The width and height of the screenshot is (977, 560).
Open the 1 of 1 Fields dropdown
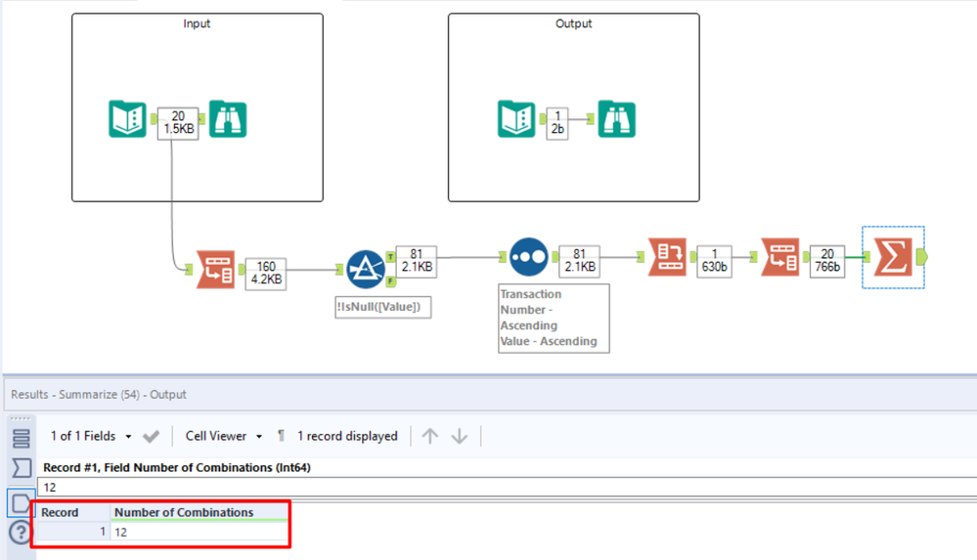click(x=91, y=436)
